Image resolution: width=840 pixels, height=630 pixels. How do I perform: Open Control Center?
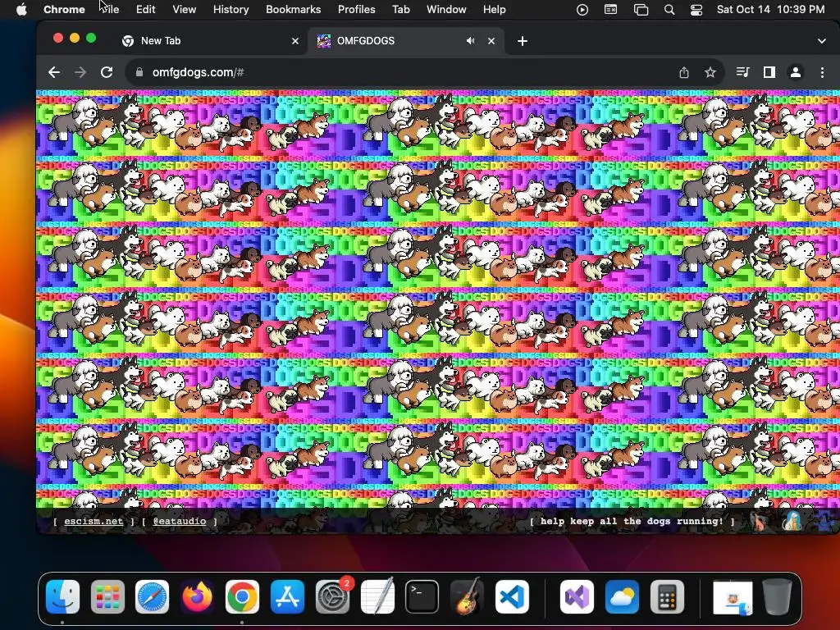696,9
